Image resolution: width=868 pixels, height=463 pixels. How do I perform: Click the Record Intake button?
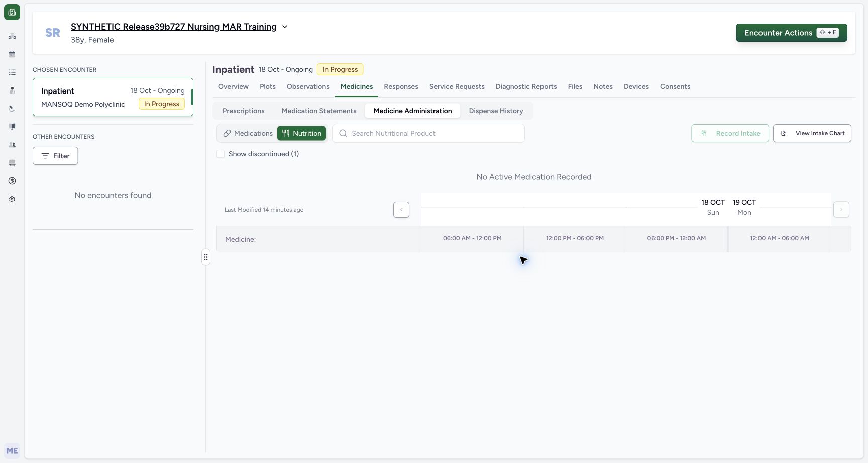point(730,133)
